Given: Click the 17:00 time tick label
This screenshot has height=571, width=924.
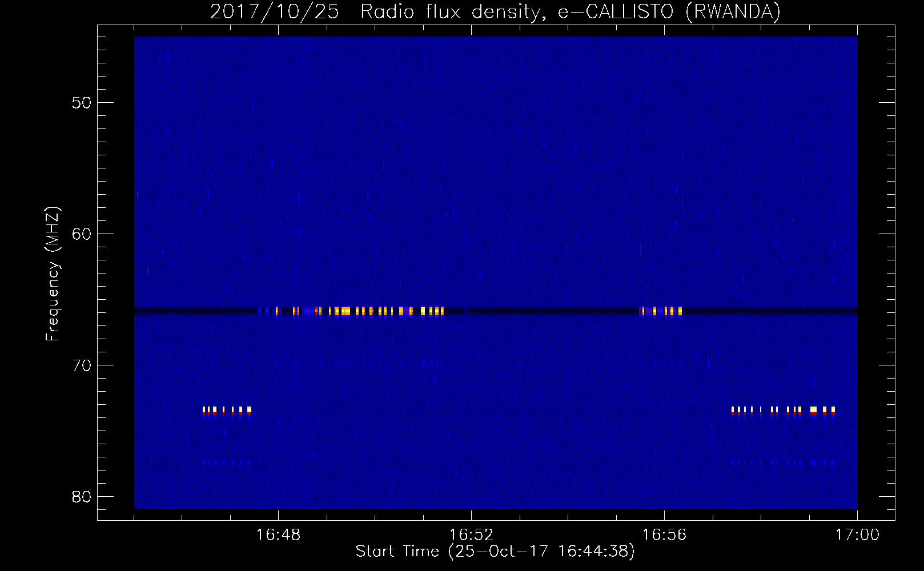Looking at the screenshot, I should pos(857,535).
